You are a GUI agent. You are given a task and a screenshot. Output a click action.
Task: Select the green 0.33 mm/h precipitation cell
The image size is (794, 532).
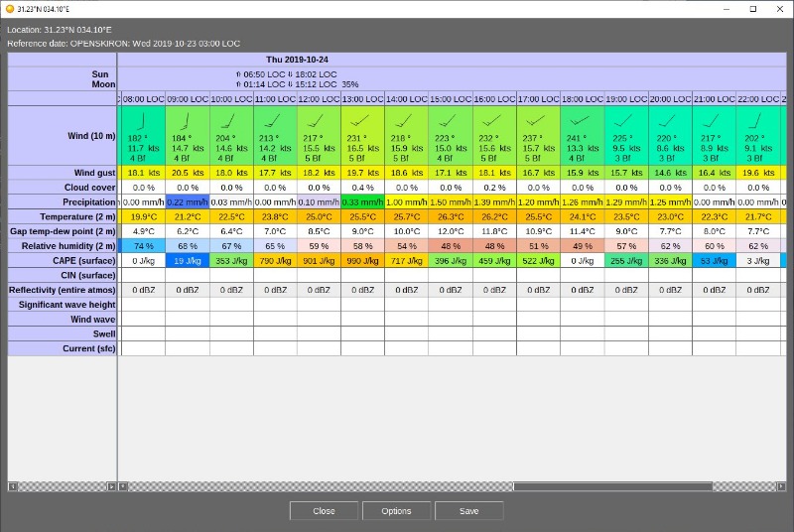pyautogui.click(x=362, y=201)
